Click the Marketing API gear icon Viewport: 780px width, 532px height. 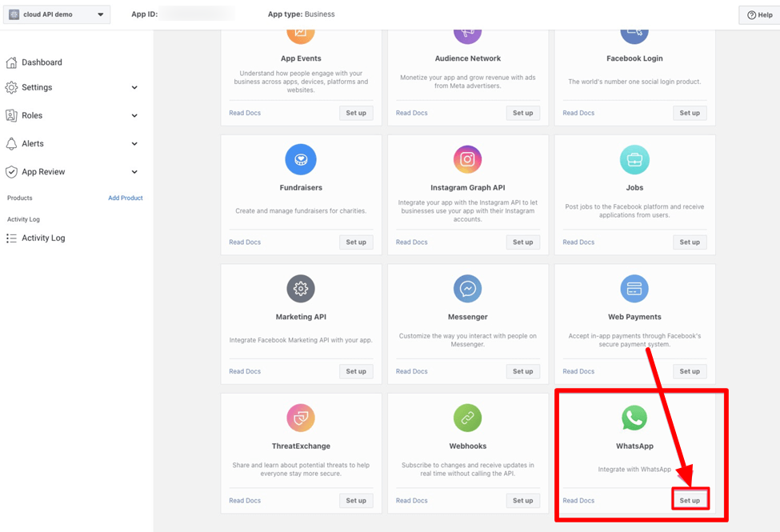pos(301,288)
